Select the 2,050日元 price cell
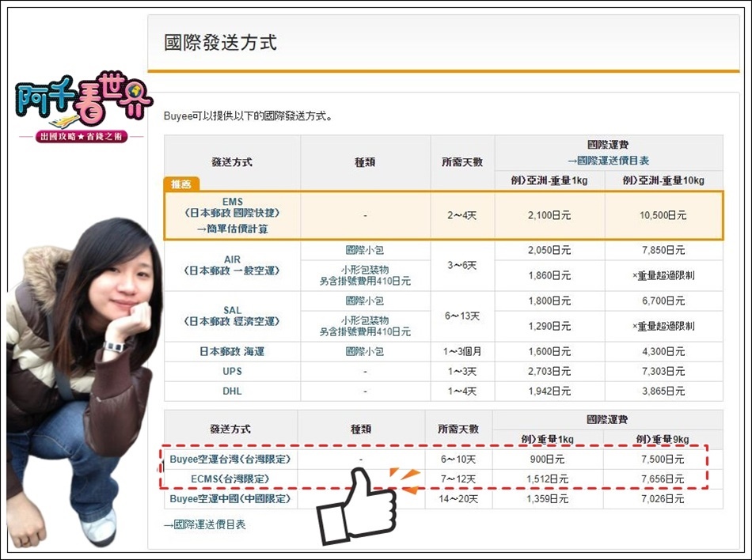This screenshot has height=560, width=752. pos(549,250)
